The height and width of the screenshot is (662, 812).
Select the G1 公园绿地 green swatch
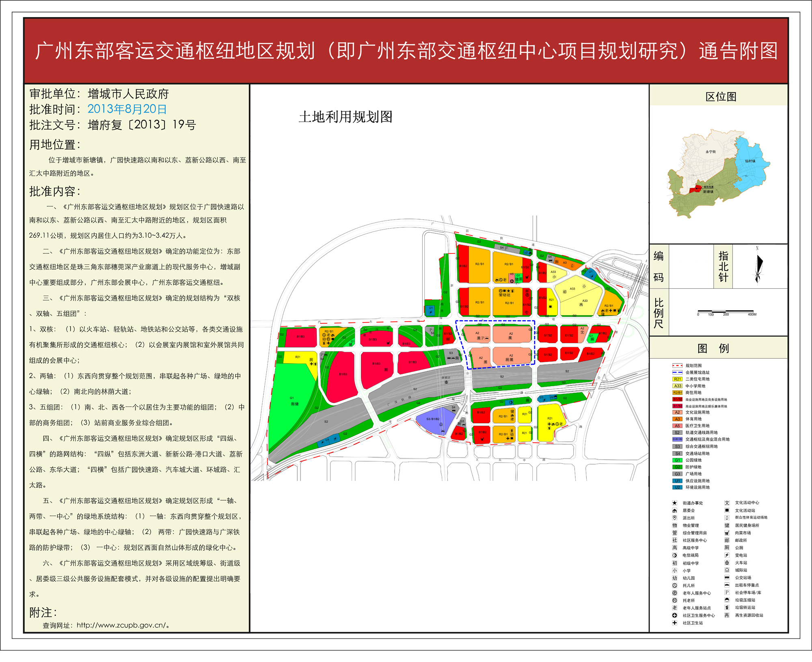coord(677,460)
